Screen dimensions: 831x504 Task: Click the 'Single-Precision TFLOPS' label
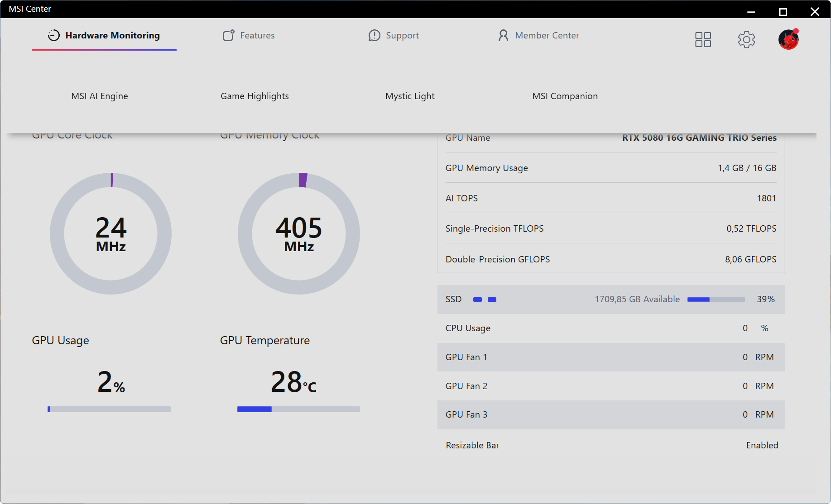(x=495, y=228)
